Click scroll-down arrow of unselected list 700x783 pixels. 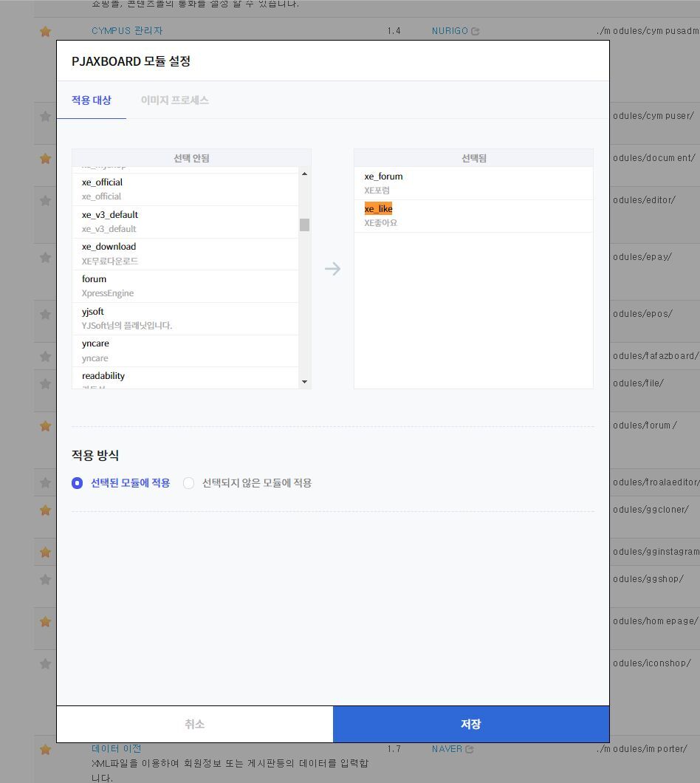coord(304,382)
